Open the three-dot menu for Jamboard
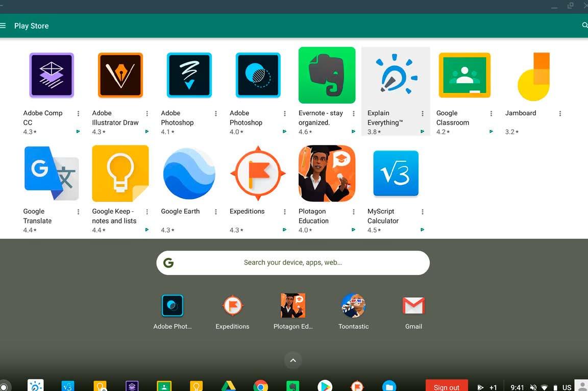Viewport: 588px width, 391px height. pyautogui.click(x=560, y=113)
